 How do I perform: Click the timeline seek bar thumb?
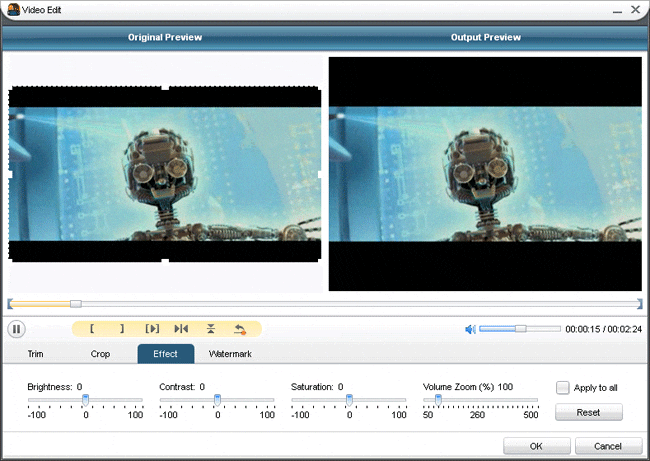(x=76, y=304)
